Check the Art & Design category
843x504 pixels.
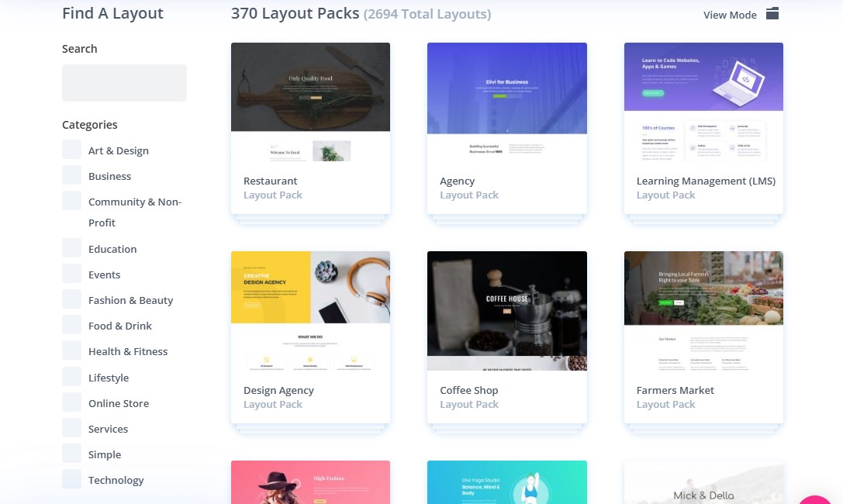pyautogui.click(x=71, y=150)
